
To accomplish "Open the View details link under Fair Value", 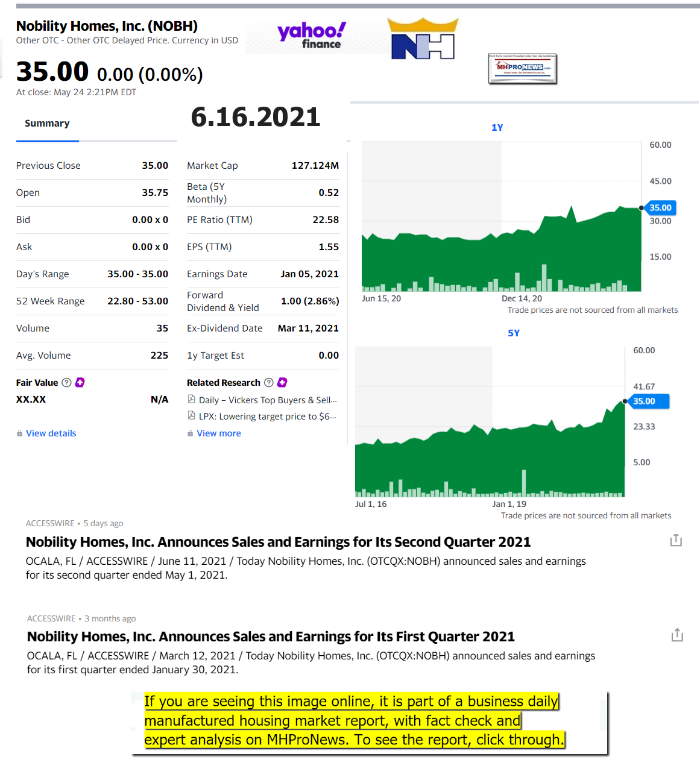I will click(51, 433).
